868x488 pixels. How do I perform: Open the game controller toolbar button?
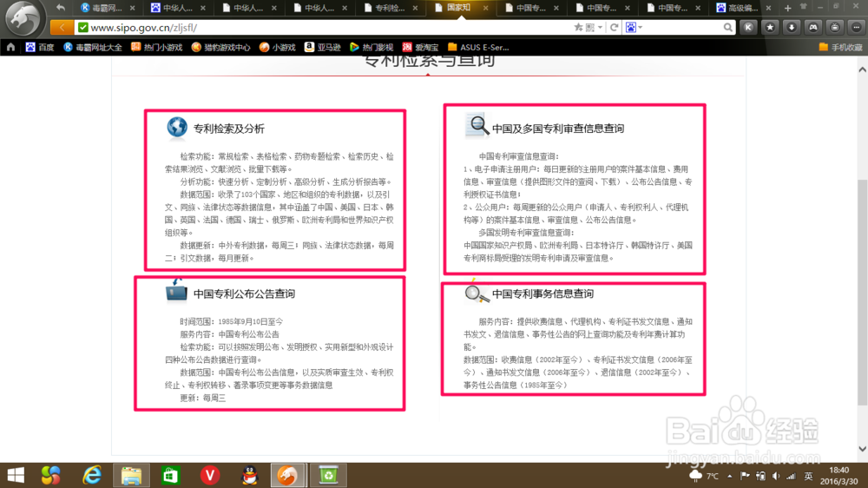(x=813, y=27)
